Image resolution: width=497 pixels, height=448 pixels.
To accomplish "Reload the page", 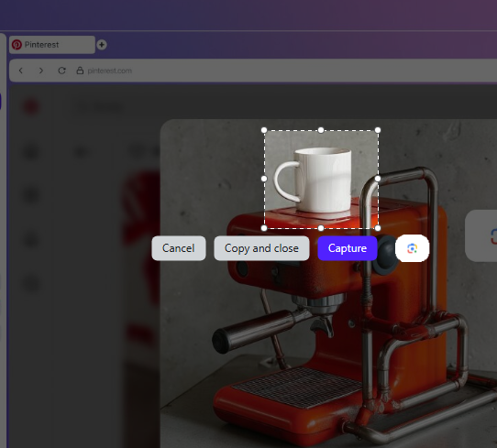I will tap(61, 71).
